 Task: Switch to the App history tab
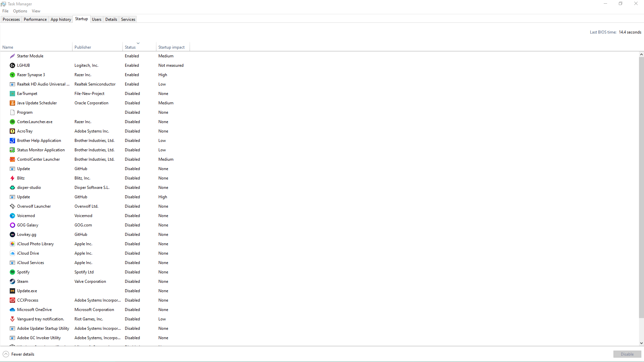point(61,19)
